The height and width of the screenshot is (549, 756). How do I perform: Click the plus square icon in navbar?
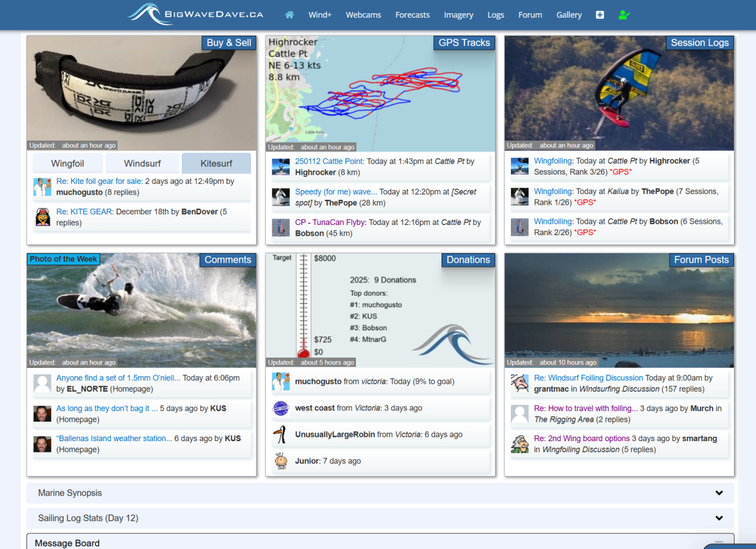(600, 14)
